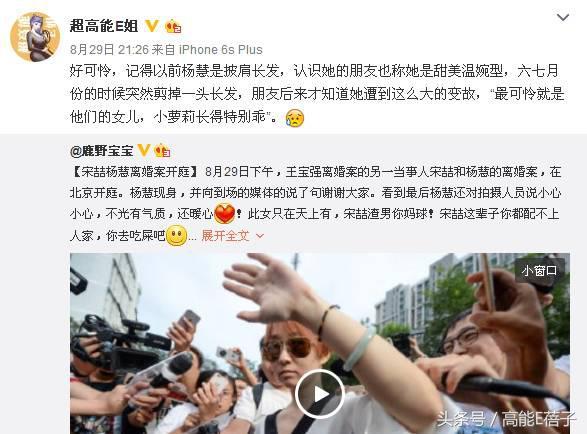
Task: Click the orange V verification badge beside 超高能E姐
Action: (x=151, y=26)
